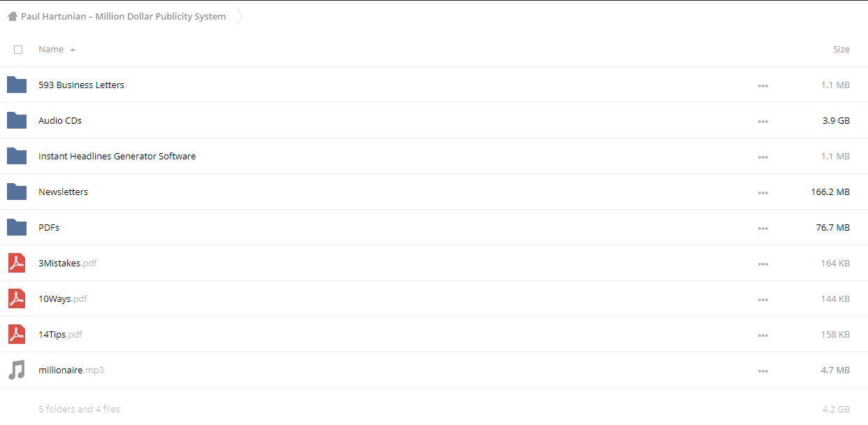
Task: Click the 4.7 MB size of millionaire.mp3
Action: click(835, 370)
